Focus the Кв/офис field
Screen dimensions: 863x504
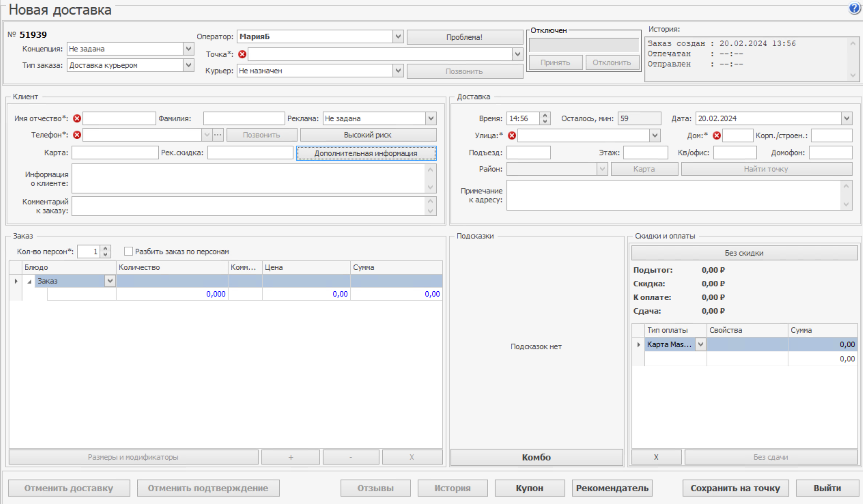[735, 153]
